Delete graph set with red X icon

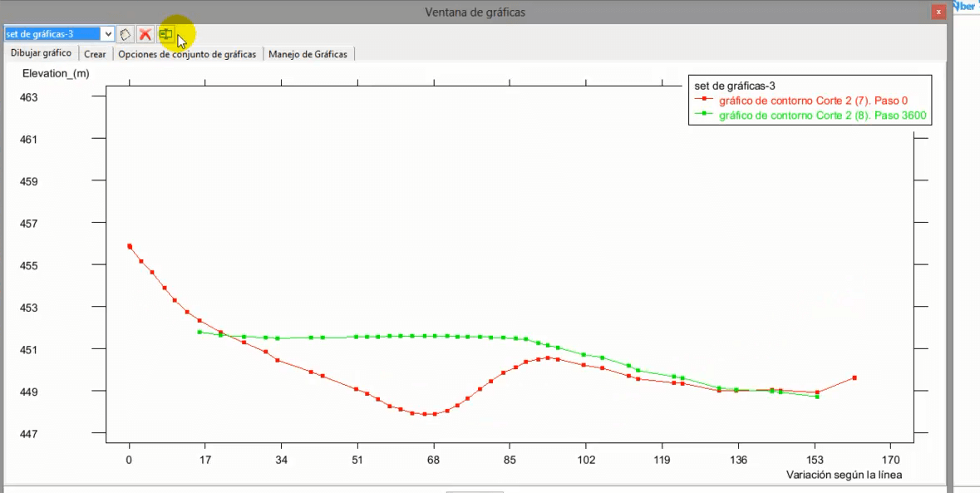tap(145, 34)
